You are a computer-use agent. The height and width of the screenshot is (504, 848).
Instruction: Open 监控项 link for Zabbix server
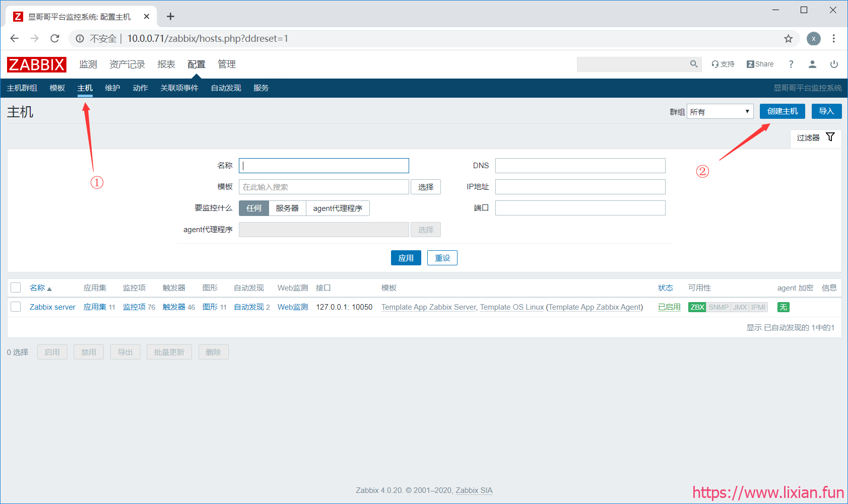click(134, 307)
